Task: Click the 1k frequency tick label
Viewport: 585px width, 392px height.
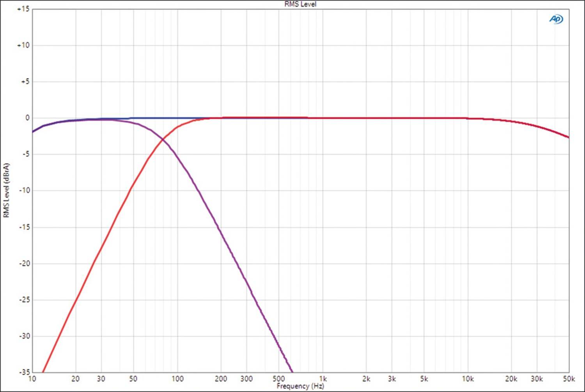Action: coord(323,379)
